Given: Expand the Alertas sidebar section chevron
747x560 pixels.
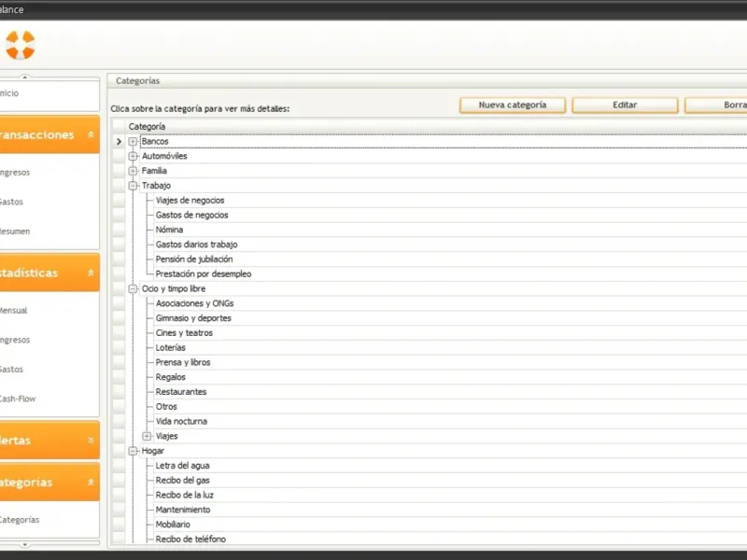Looking at the screenshot, I should pos(91,440).
